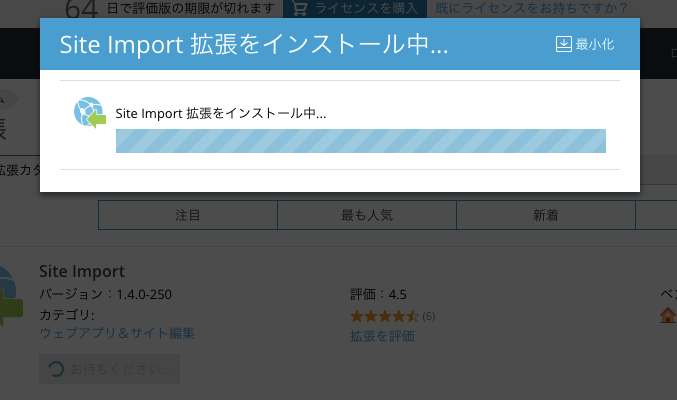Click the ライセンスを購入 license purchase button
This screenshot has width=677, height=400.
[355, 9]
